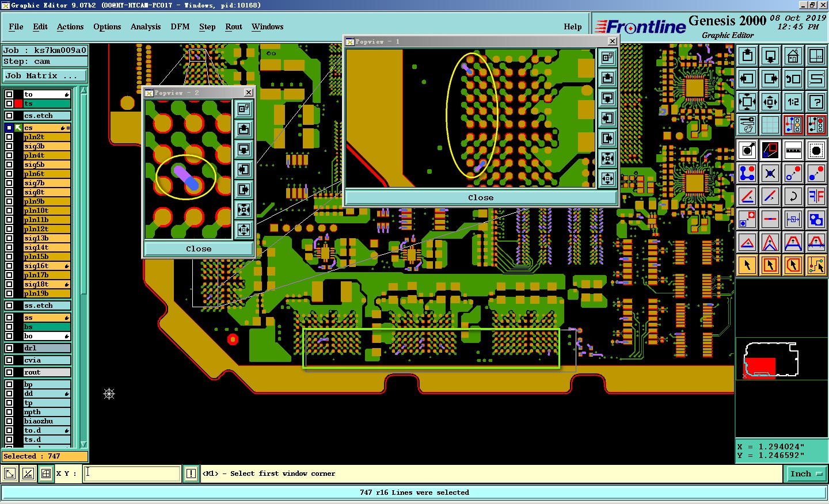
Task: Open the question mark help icon
Action: click(x=816, y=102)
